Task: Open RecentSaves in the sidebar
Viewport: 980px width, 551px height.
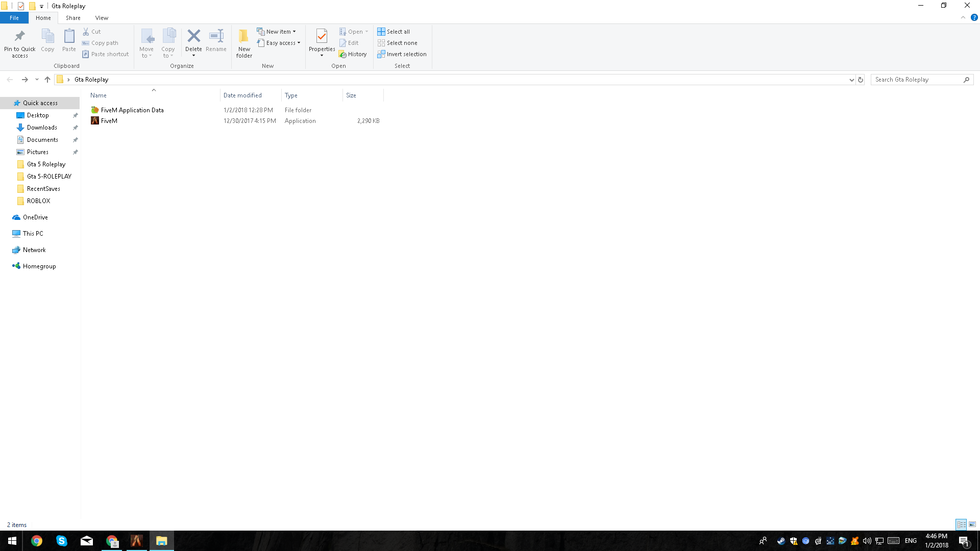Action: point(43,189)
